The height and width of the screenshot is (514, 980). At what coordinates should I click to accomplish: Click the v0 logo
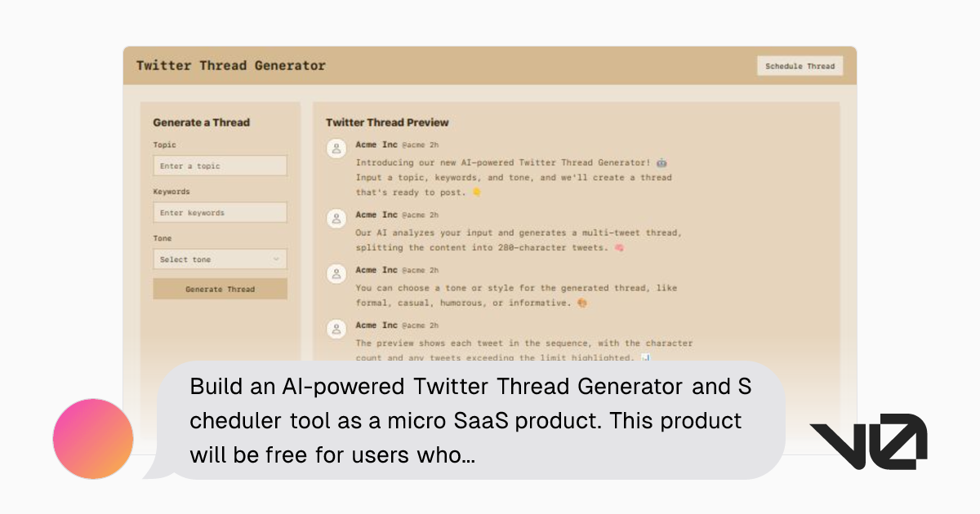(868, 441)
